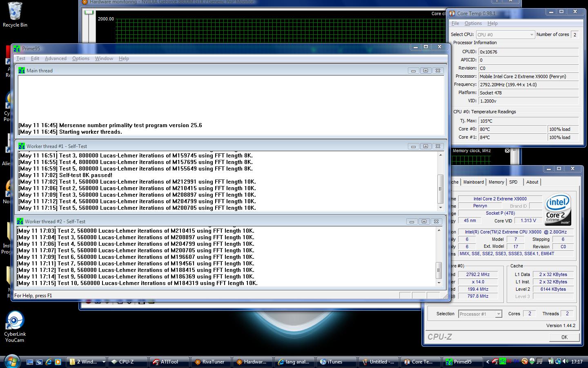The height and width of the screenshot is (368, 588).
Task: Click Worker thread #1 scrollbar thumb
Action: (x=440, y=189)
